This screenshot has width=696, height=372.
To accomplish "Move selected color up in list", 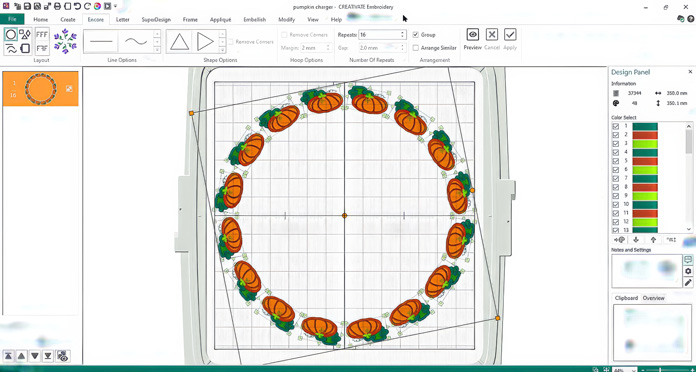I will click(653, 240).
